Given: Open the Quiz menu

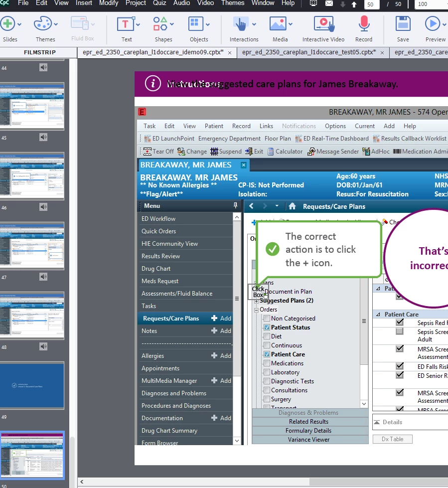Looking at the screenshot, I should pyautogui.click(x=159, y=3).
